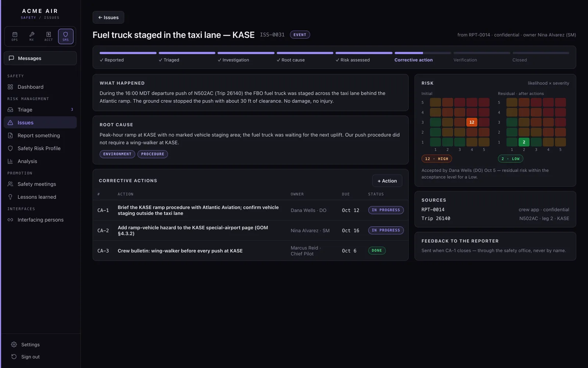Open Safety meetings

40,184
